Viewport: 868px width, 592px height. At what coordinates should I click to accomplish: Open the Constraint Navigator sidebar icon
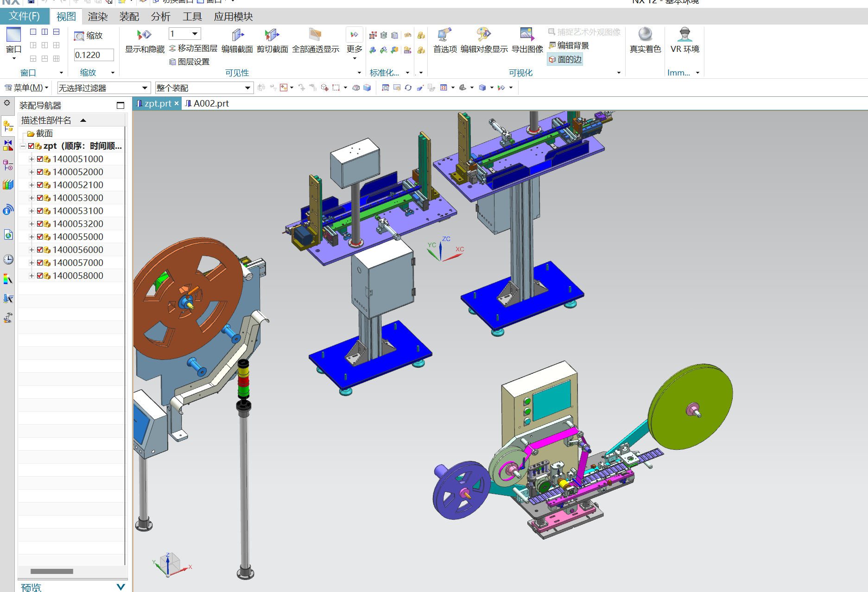8,145
